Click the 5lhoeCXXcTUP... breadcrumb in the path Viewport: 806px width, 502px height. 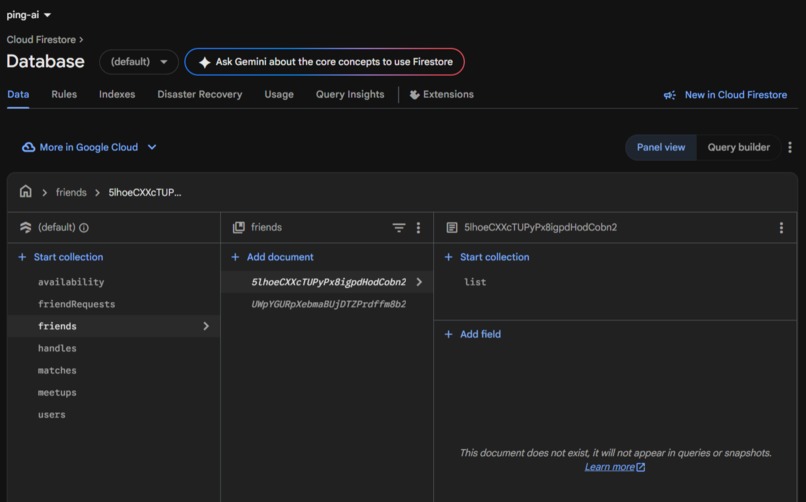144,192
